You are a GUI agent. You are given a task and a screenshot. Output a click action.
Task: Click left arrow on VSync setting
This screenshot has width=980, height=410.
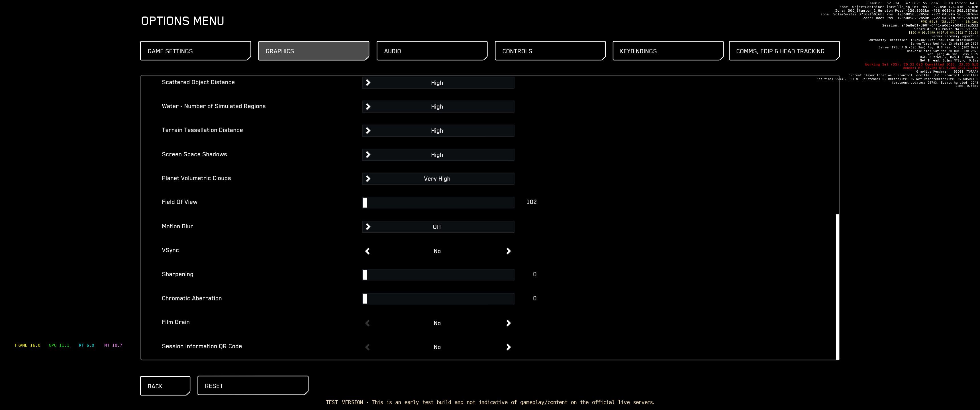click(x=367, y=251)
